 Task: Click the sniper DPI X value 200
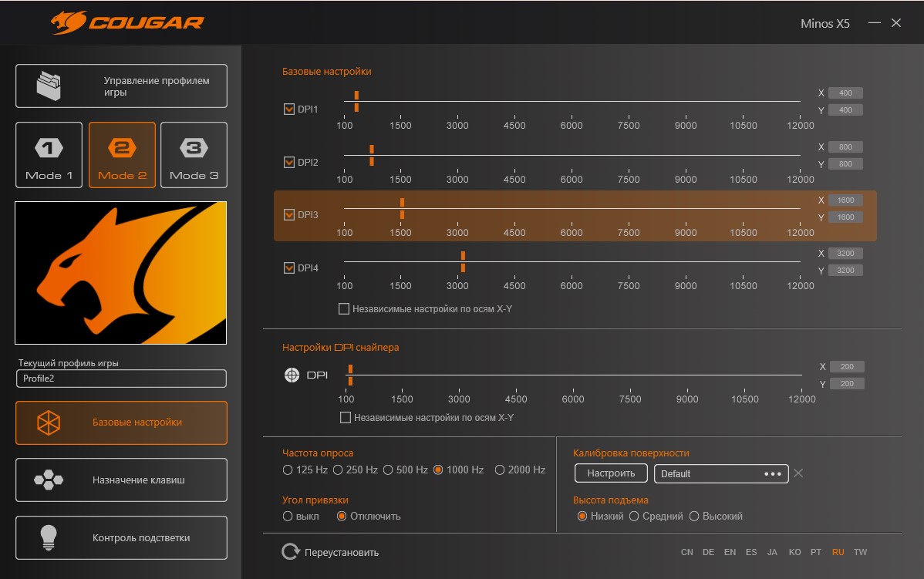pyautogui.click(x=847, y=366)
